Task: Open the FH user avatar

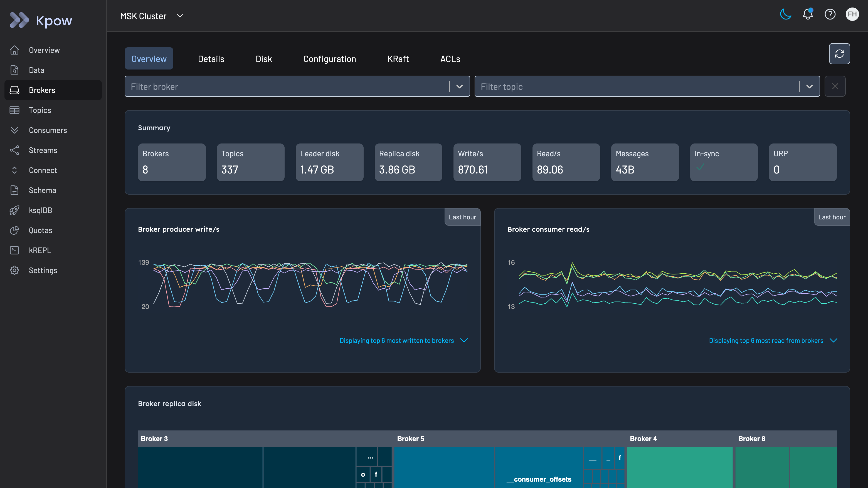Action: [x=852, y=14]
